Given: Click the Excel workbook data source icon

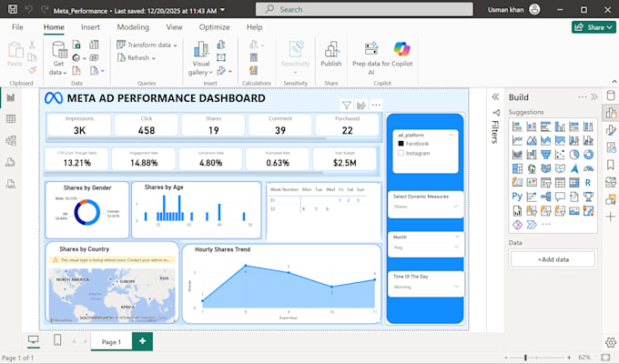Looking at the screenshot, I should point(76,45).
